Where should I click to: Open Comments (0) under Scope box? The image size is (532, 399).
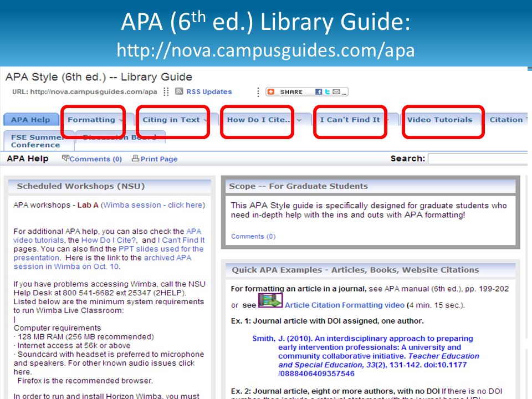(253, 236)
